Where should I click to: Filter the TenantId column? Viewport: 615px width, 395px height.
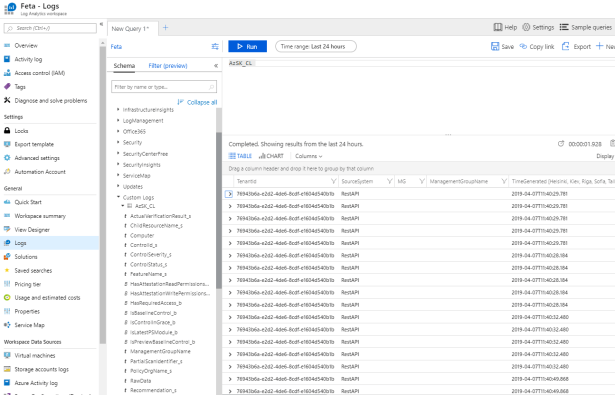pos(333,182)
